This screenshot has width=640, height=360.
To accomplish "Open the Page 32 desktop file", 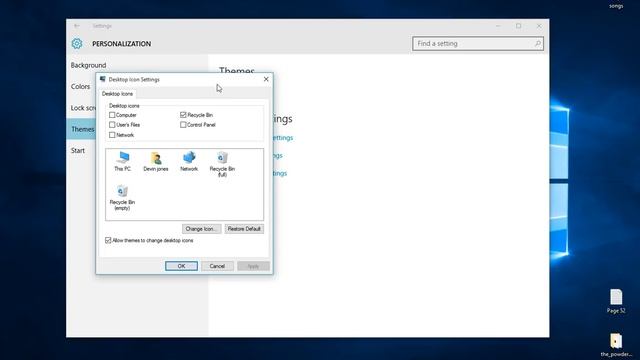I will [x=616, y=301].
